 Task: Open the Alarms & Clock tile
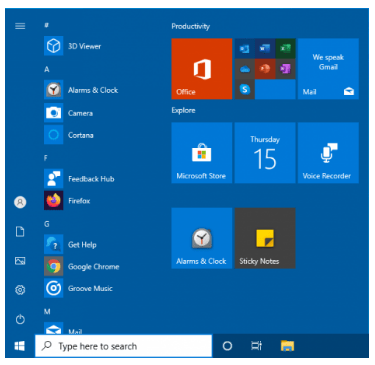202,238
